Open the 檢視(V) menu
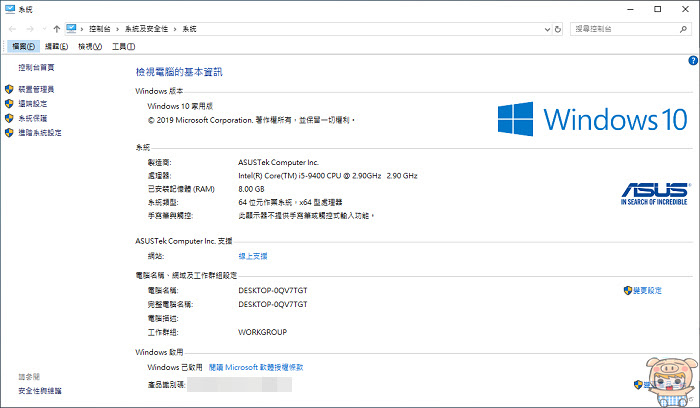This screenshot has width=700, height=408. coord(90,46)
